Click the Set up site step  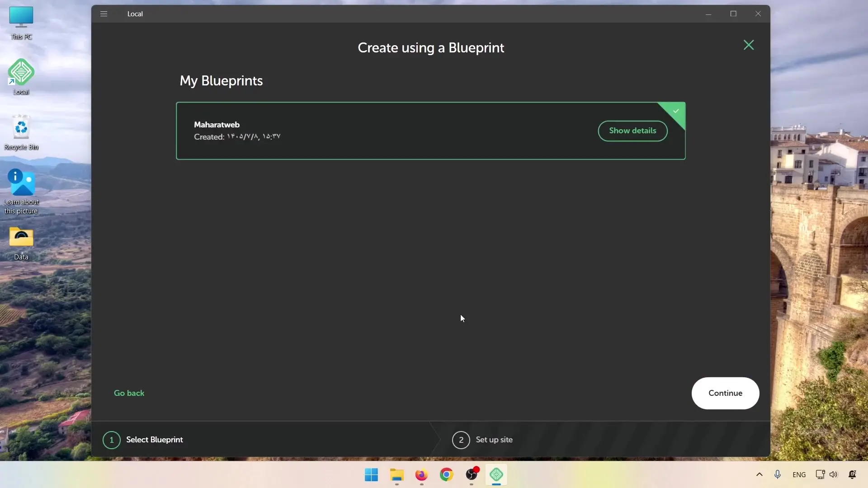[482, 440]
